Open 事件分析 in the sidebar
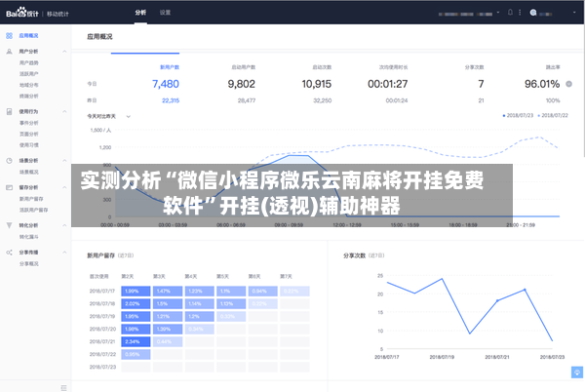Viewport: 585px width, 392px height. pyautogui.click(x=28, y=123)
